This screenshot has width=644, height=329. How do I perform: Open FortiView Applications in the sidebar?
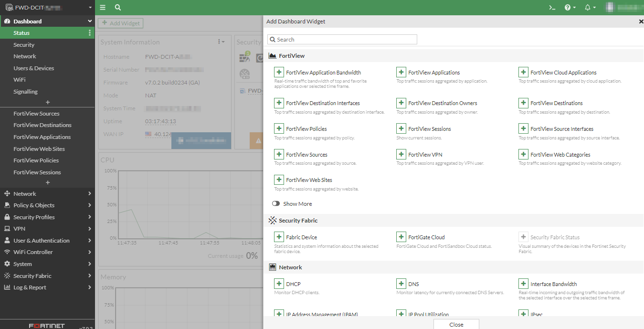(42, 137)
